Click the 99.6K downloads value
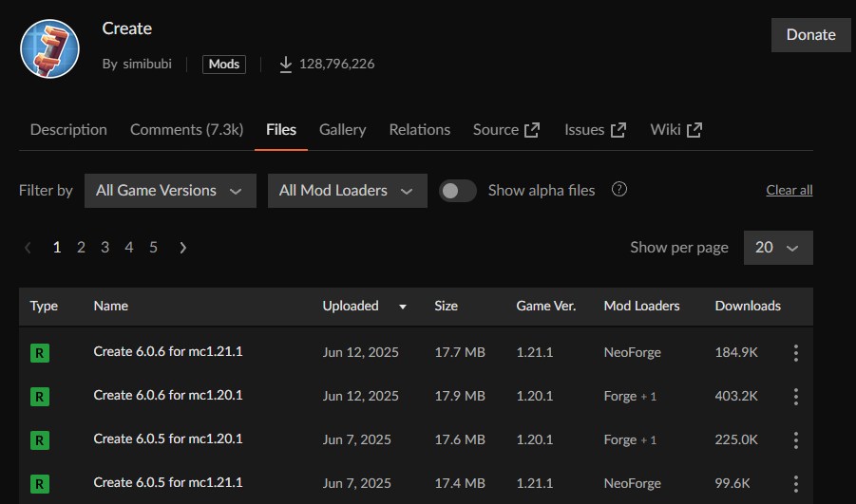The width and height of the screenshot is (856, 504). tap(732, 483)
